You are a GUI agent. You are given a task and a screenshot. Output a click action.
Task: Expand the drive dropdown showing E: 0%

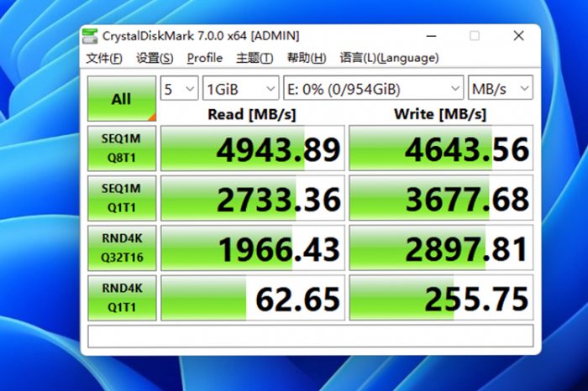pyautogui.click(x=374, y=88)
